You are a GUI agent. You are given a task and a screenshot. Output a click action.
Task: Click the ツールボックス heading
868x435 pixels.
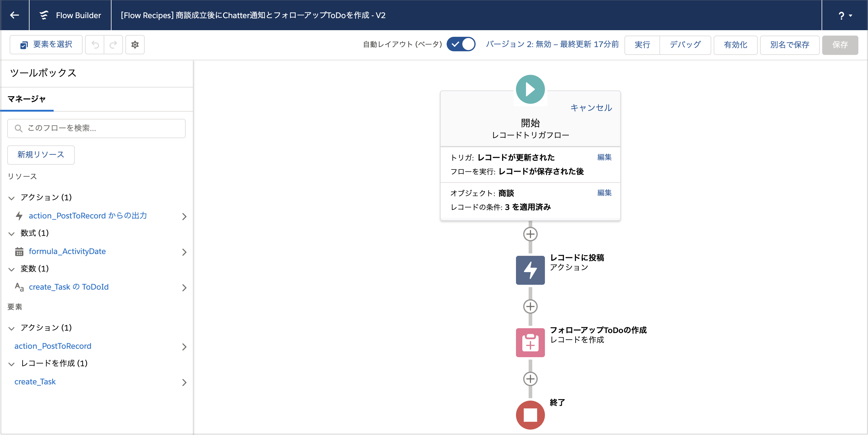click(43, 73)
